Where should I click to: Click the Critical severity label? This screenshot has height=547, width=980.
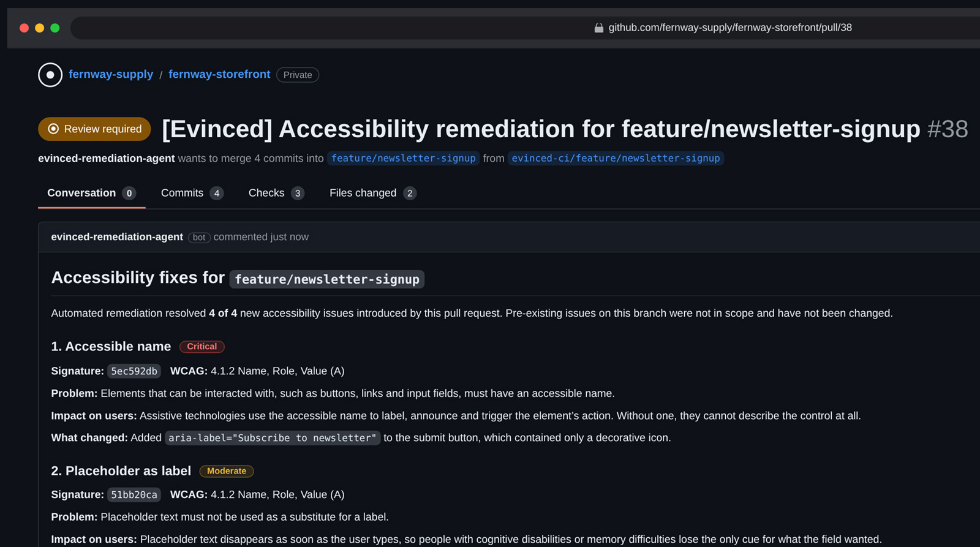coord(202,347)
